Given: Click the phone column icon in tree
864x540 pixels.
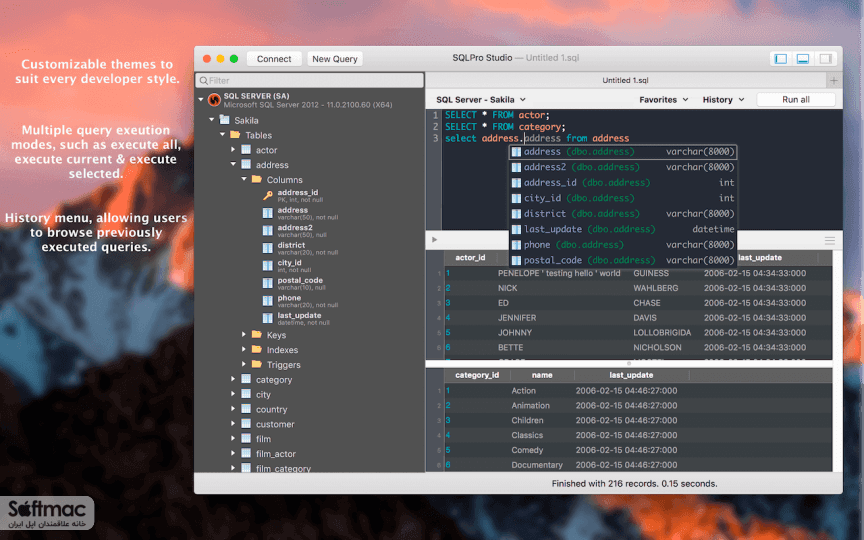Looking at the screenshot, I should [x=268, y=301].
